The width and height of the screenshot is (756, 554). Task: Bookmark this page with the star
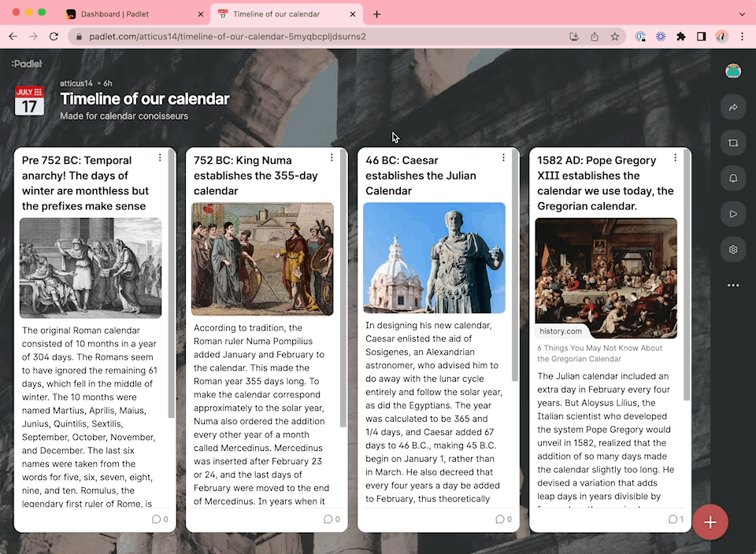[x=615, y=37]
